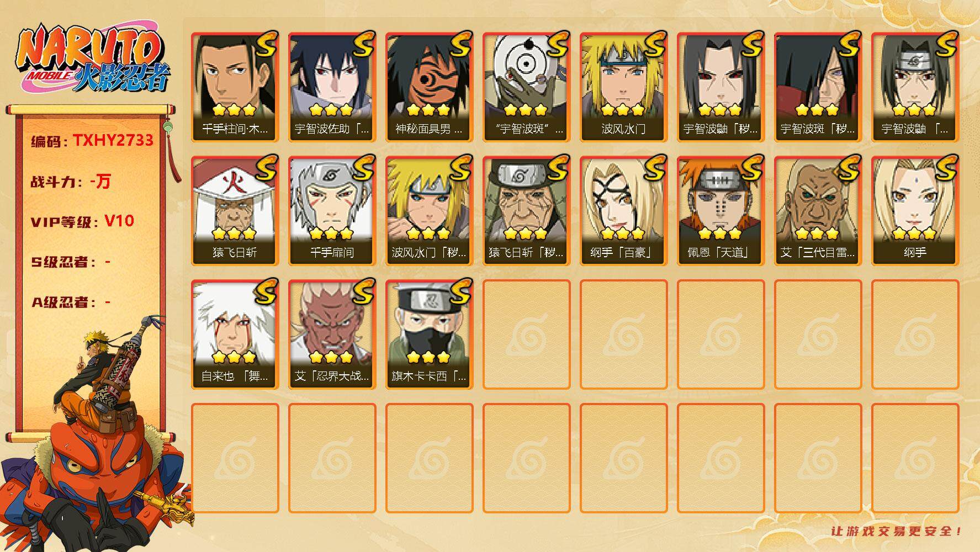Viewport: 980px width, 552px height.
Task: Click the 让游戏交易更安全 slogan text
Action: (897, 531)
